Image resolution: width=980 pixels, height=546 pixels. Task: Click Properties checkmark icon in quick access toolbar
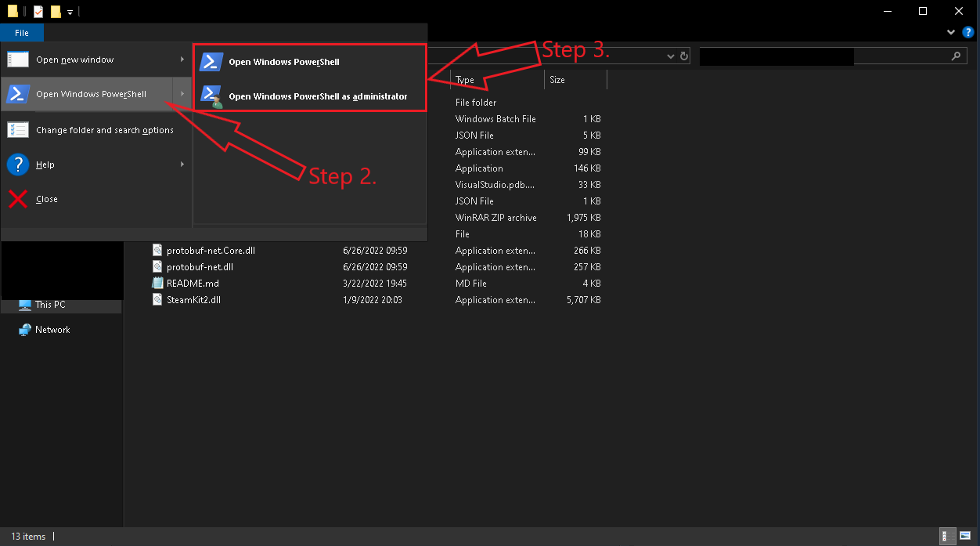point(38,11)
